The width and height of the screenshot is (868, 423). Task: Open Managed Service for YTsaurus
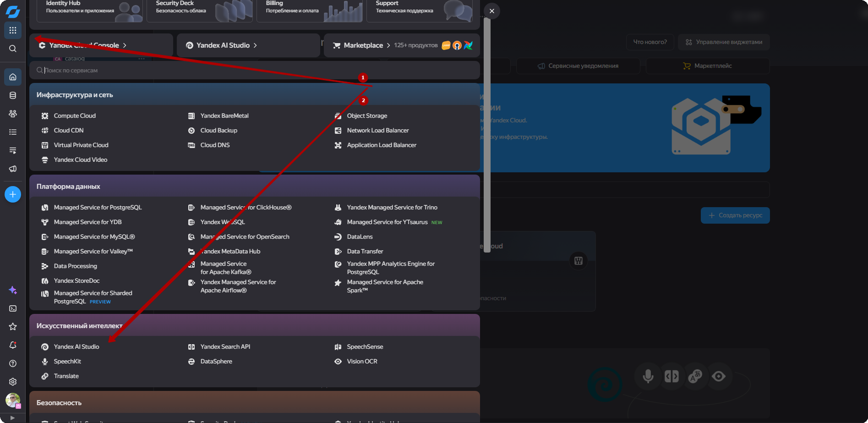[388, 222]
